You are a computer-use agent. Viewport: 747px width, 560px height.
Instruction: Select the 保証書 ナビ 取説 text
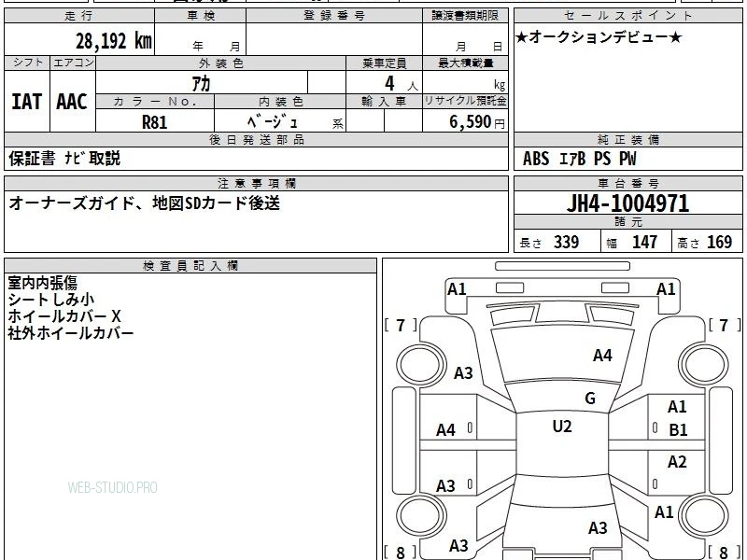[x=64, y=158]
